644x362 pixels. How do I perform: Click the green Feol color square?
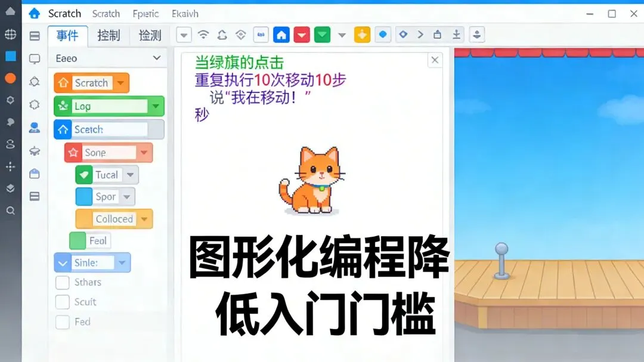[78, 241]
